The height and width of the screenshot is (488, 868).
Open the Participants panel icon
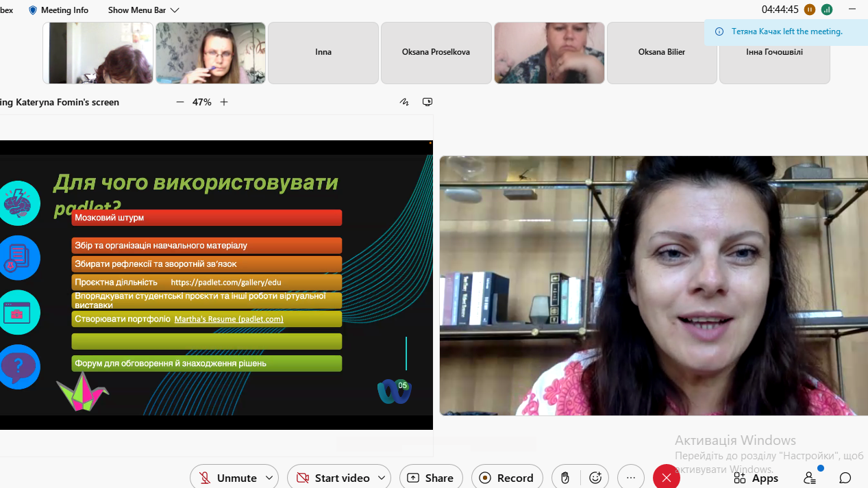coord(810,478)
